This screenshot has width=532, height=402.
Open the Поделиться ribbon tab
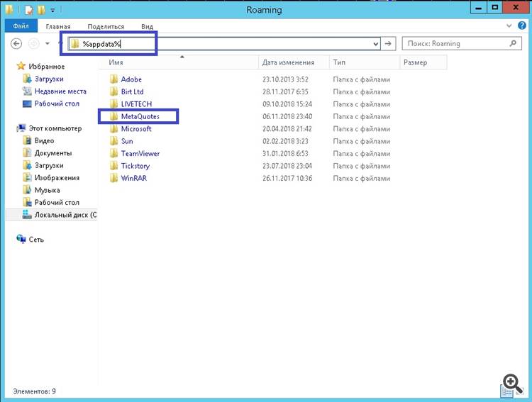pos(106,26)
